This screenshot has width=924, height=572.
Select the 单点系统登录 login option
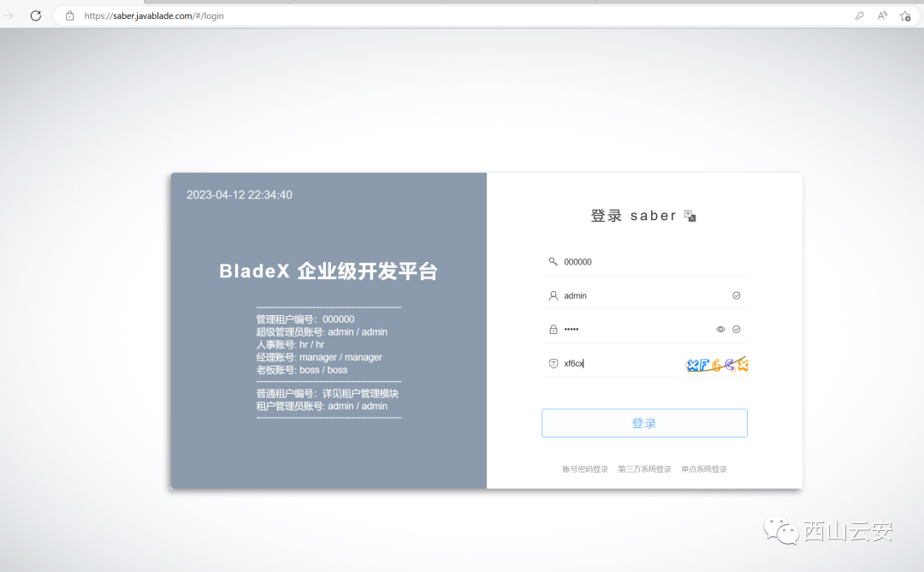pos(704,469)
